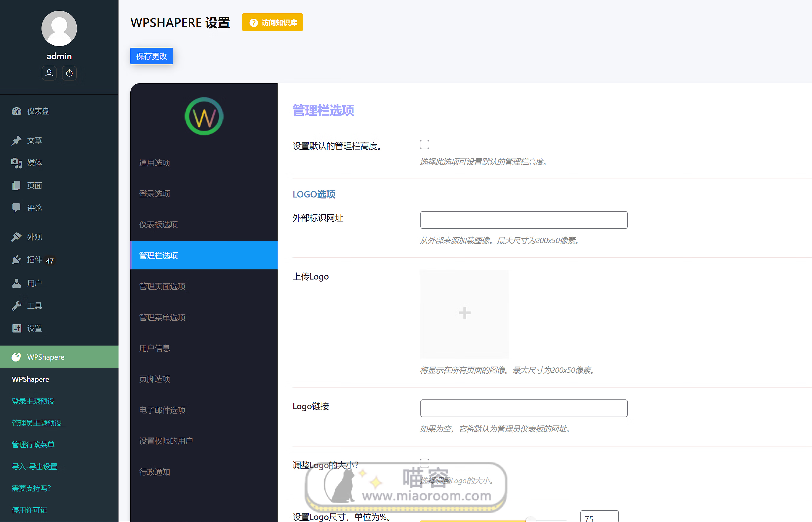Click the pages icon beside 页面
The width and height of the screenshot is (812, 522).
[16, 185]
